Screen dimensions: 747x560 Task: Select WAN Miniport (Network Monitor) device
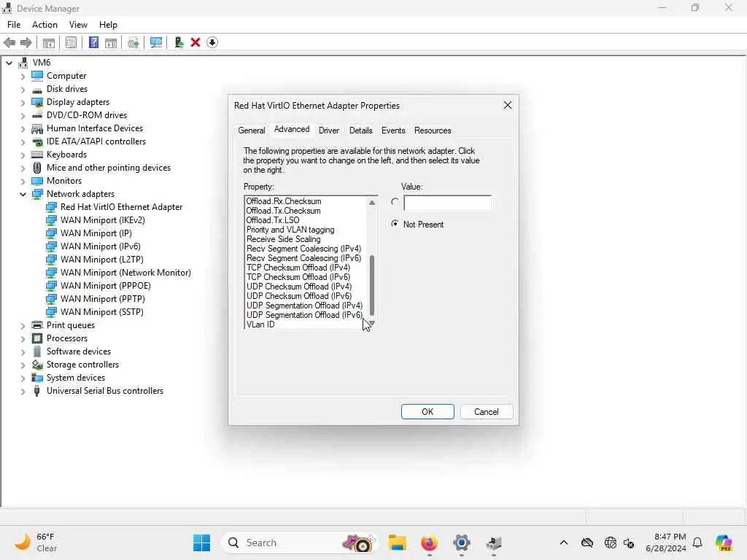click(x=125, y=273)
